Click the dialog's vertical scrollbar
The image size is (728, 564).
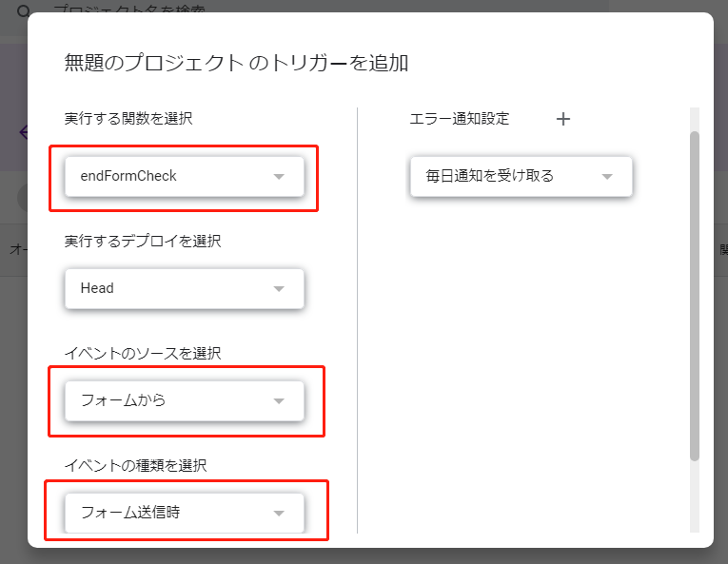pos(694,296)
